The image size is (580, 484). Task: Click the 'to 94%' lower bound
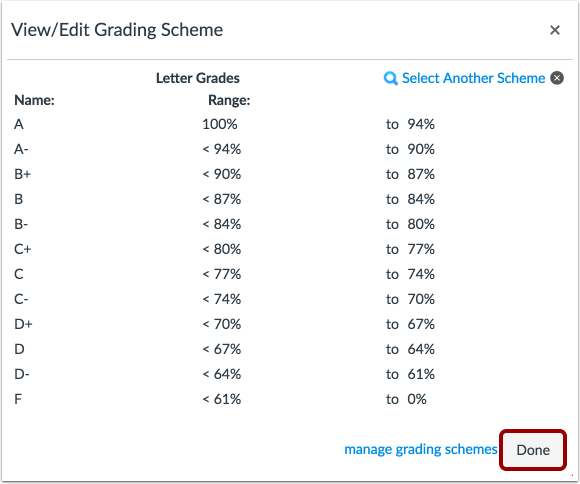point(410,124)
